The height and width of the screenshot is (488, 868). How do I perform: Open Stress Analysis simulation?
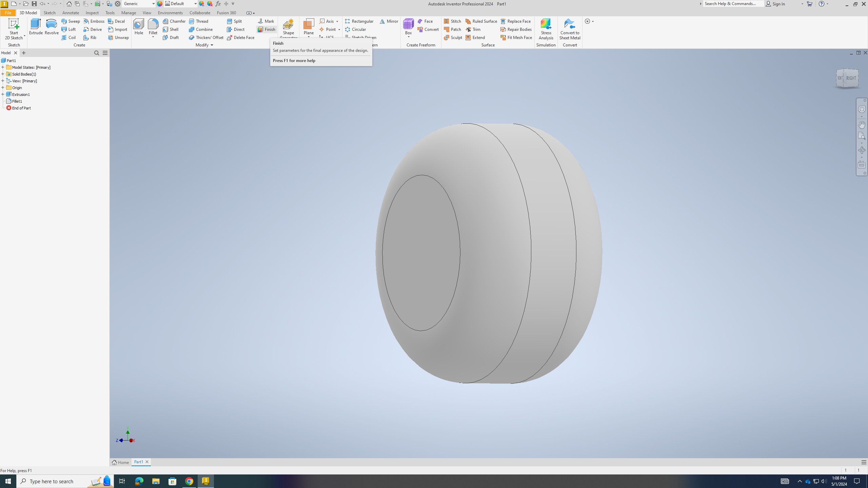[x=546, y=29]
